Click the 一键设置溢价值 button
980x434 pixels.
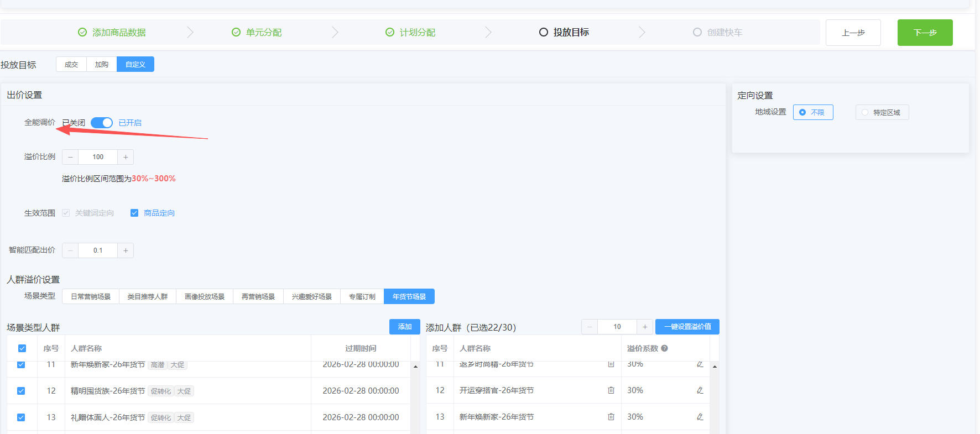coord(687,327)
